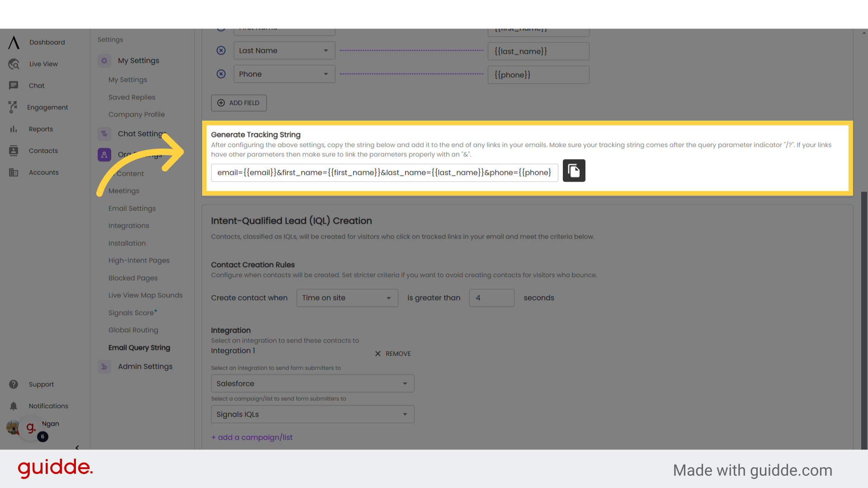Open the Phone field dropdown
The width and height of the screenshot is (868, 488).
coord(284,74)
